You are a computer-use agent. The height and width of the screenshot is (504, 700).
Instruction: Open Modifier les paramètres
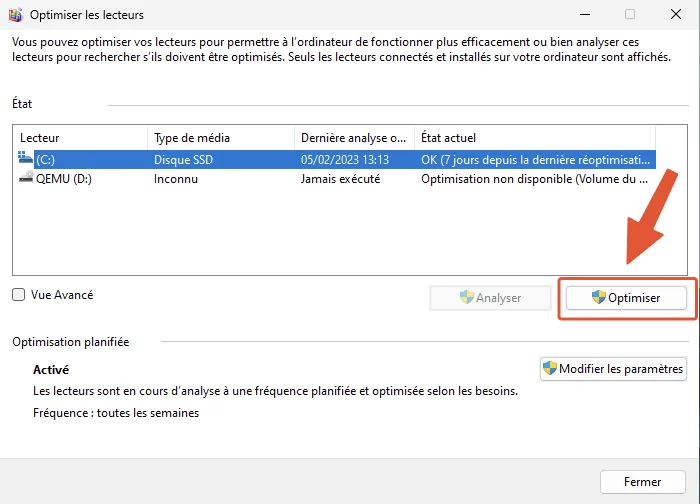[613, 369]
